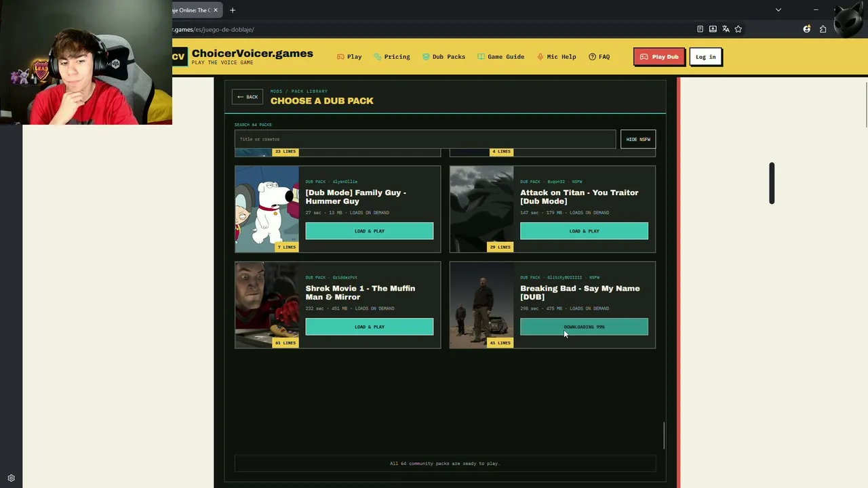Open the settings gear icon at bottom left
The width and height of the screenshot is (868, 488).
(11, 478)
